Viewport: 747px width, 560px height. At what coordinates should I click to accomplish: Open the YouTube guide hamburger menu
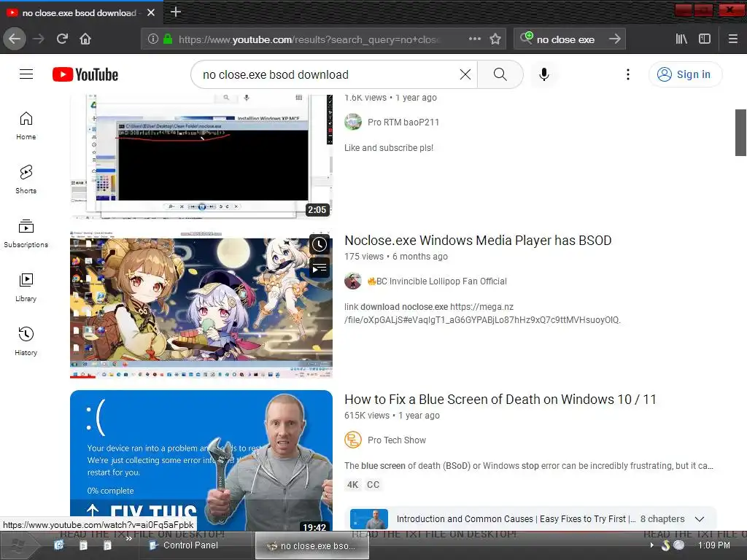26,74
